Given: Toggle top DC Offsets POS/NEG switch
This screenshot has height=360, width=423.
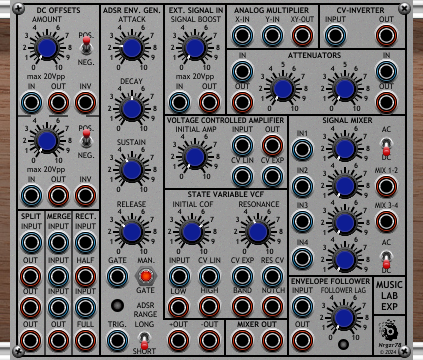Looking at the screenshot, I should point(86,46).
